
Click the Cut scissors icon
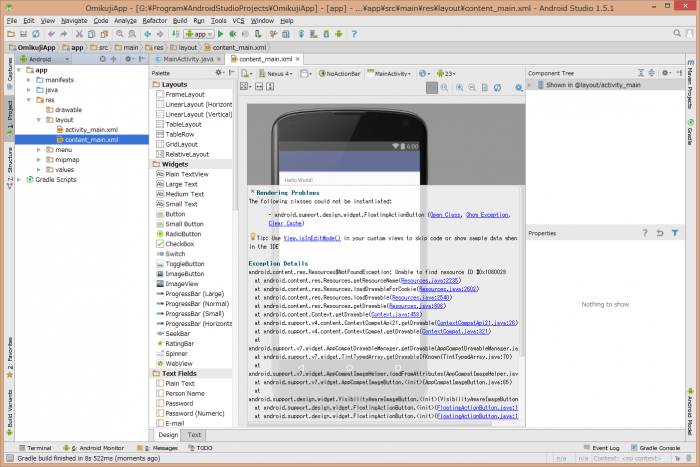(79, 34)
